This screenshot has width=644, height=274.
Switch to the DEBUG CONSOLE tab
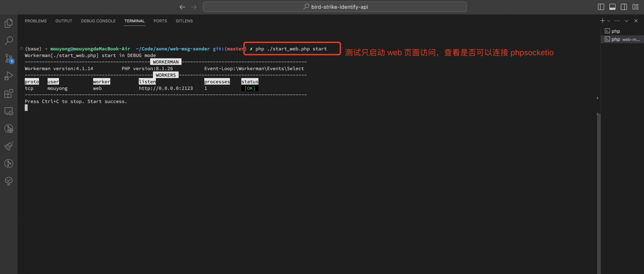[x=98, y=21]
